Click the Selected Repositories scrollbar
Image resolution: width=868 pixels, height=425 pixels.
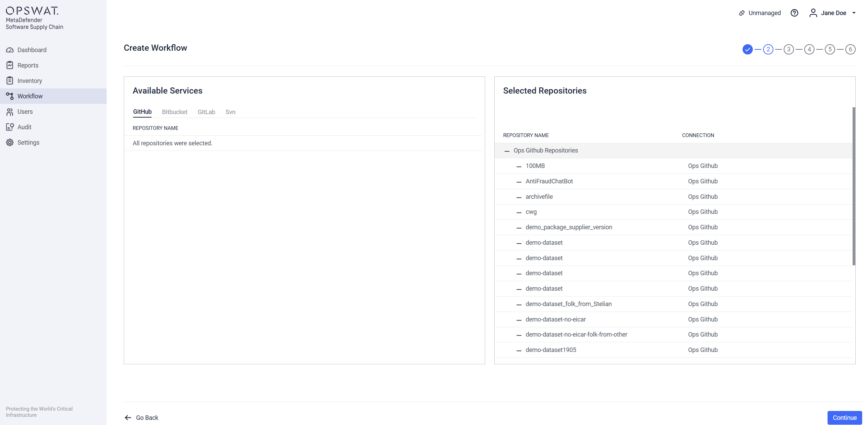click(854, 186)
